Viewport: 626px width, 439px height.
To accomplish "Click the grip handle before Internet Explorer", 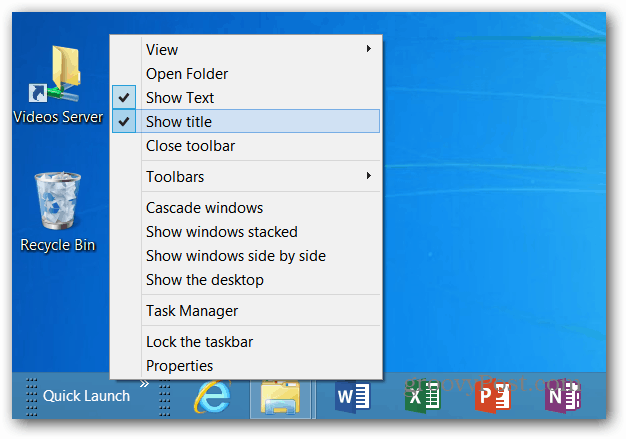I will pyautogui.click(x=164, y=397).
